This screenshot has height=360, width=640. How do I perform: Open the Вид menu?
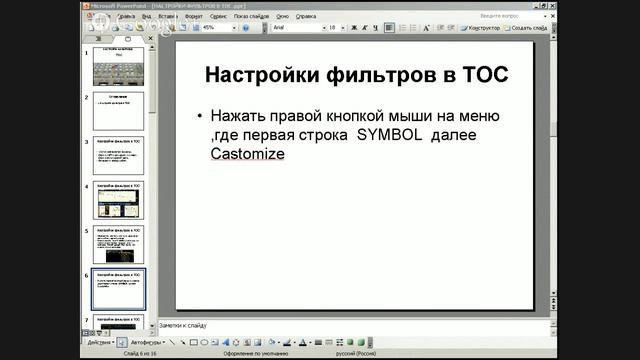(146, 16)
